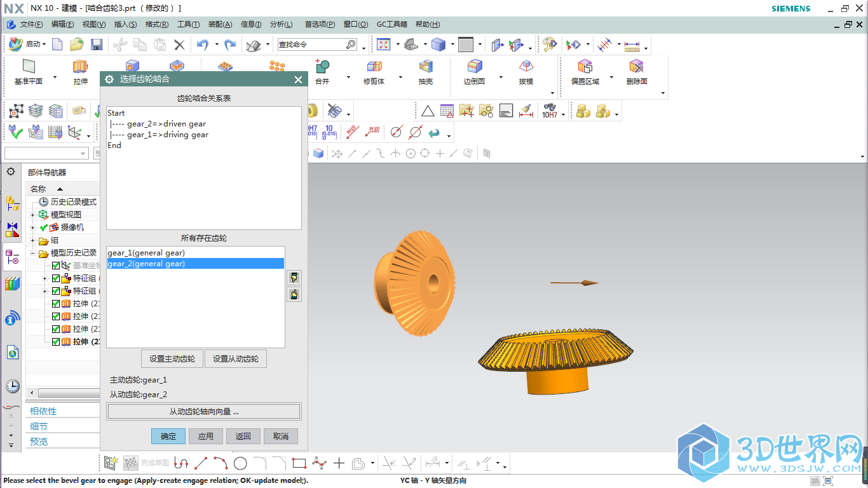Viewport: 868px width, 488px height.
Task: Expand the 模型视图 tree node
Action: pyautogui.click(x=33, y=215)
